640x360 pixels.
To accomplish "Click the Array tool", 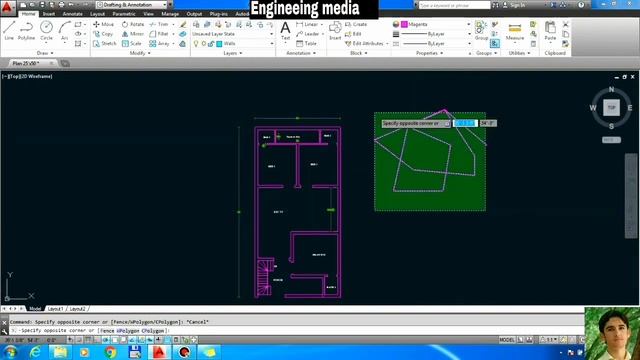I will (x=159, y=43).
